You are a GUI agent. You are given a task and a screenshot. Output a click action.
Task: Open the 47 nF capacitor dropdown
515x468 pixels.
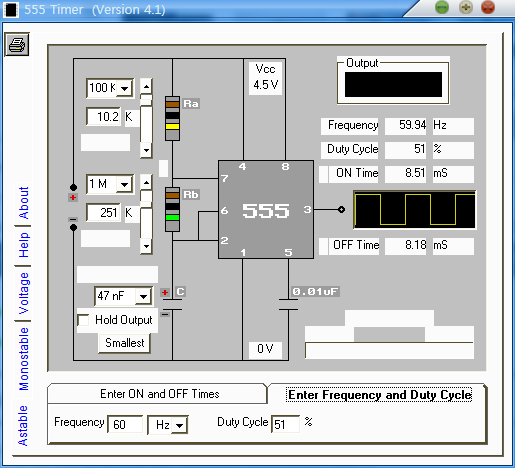pos(144,296)
